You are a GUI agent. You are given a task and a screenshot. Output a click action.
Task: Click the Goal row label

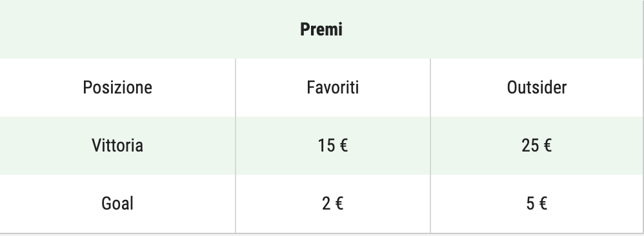click(x=117, y=204)
